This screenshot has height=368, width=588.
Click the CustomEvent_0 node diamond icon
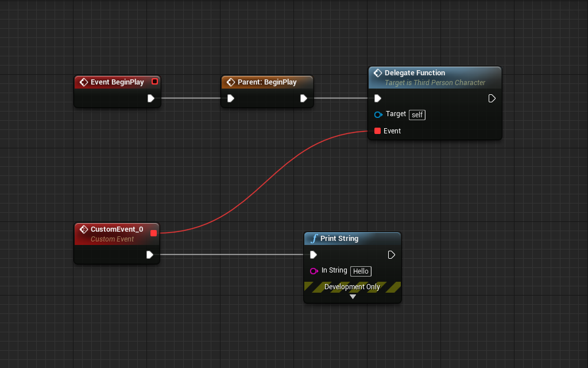point(84,229)
